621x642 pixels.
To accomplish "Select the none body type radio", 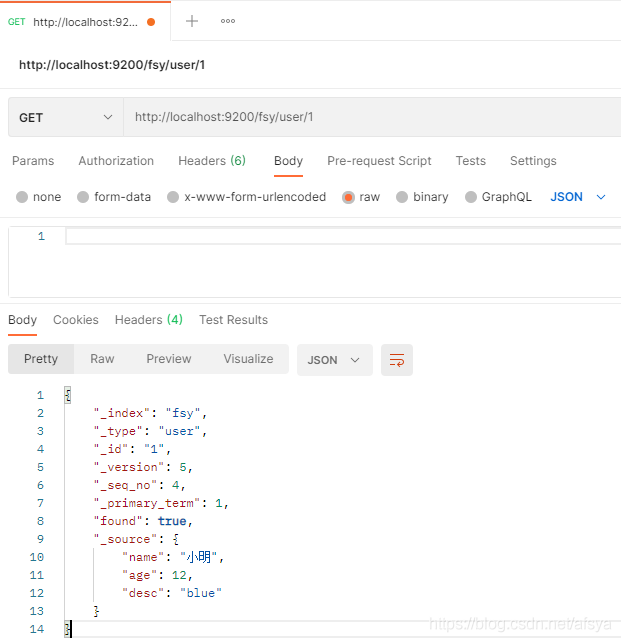I will pyautogui.click(x=22, y=197).
